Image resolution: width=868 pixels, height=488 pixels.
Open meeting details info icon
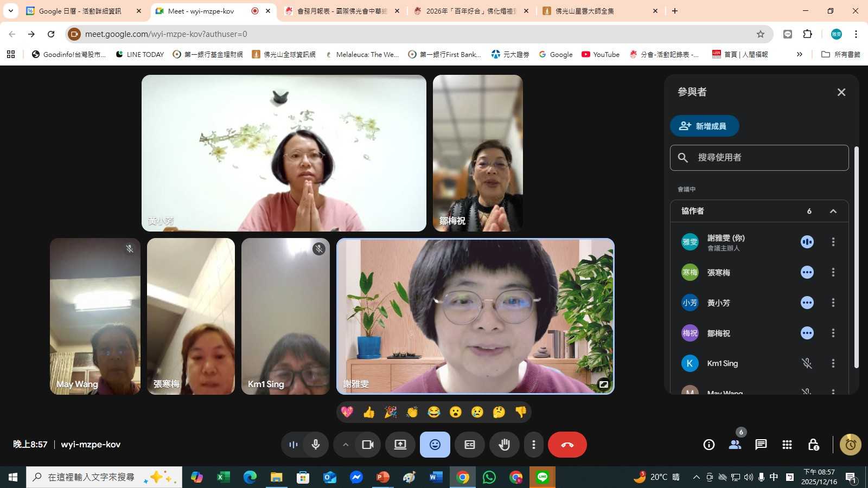click(709, 445)
